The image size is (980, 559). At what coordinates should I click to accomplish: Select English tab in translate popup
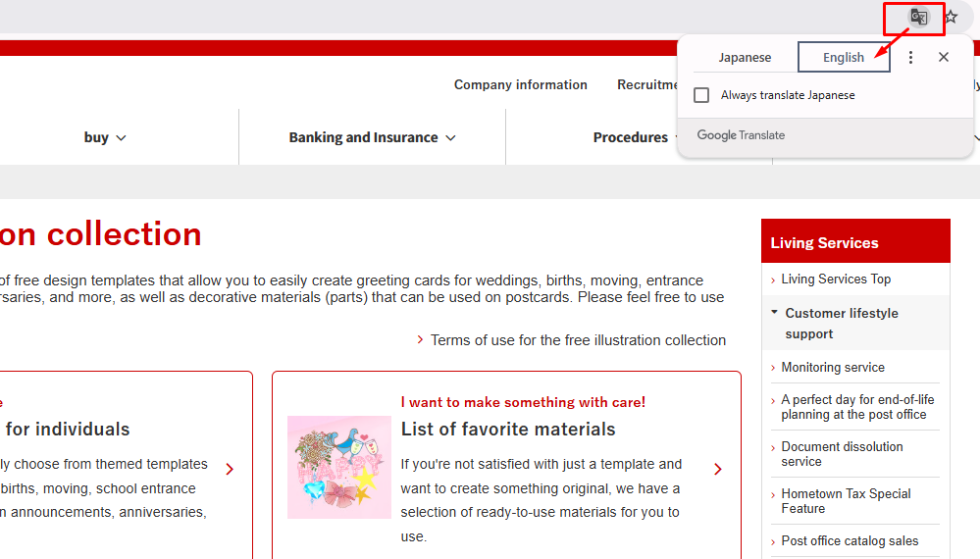(x=844, y=58)
